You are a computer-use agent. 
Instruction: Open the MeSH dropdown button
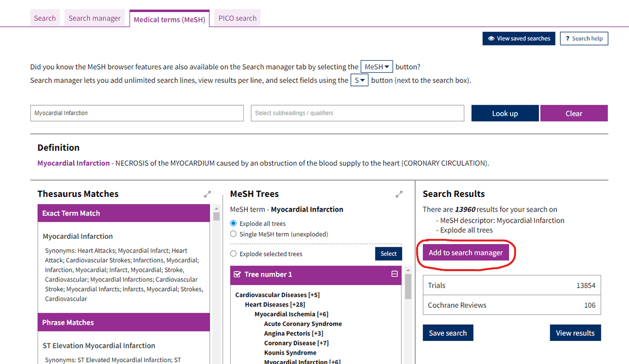(377, 67)
